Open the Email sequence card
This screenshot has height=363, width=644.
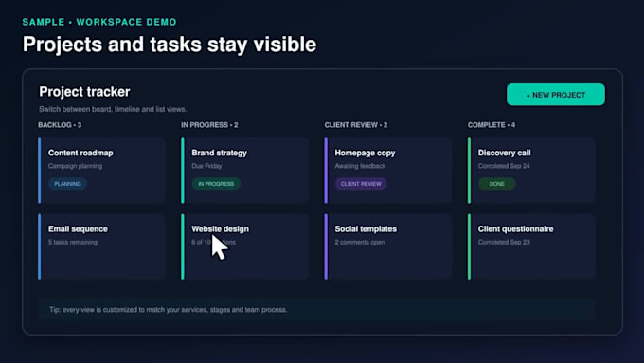102,246
